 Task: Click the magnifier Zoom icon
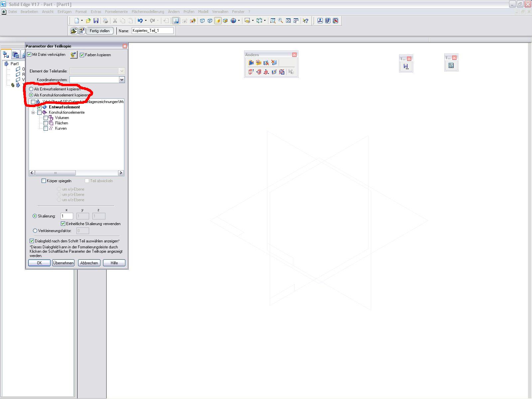coord(281,21)
